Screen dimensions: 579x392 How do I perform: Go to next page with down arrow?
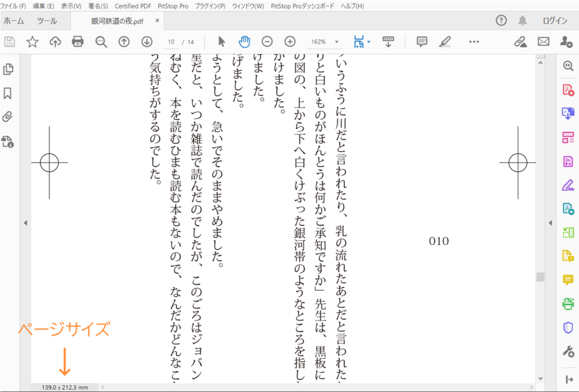point(146,41)
